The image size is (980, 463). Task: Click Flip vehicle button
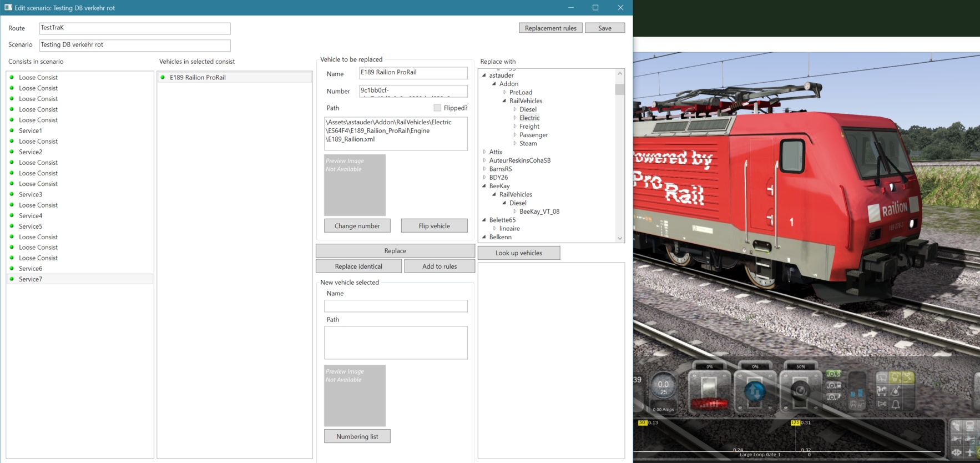tap(434, 226)
